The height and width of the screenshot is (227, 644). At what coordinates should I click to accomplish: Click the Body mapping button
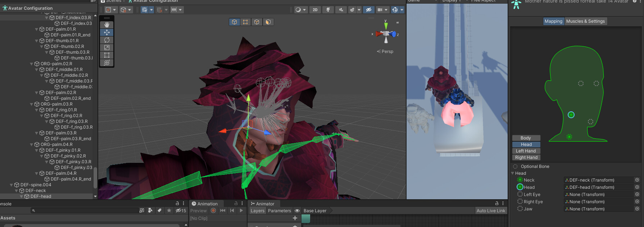point(526,138)
